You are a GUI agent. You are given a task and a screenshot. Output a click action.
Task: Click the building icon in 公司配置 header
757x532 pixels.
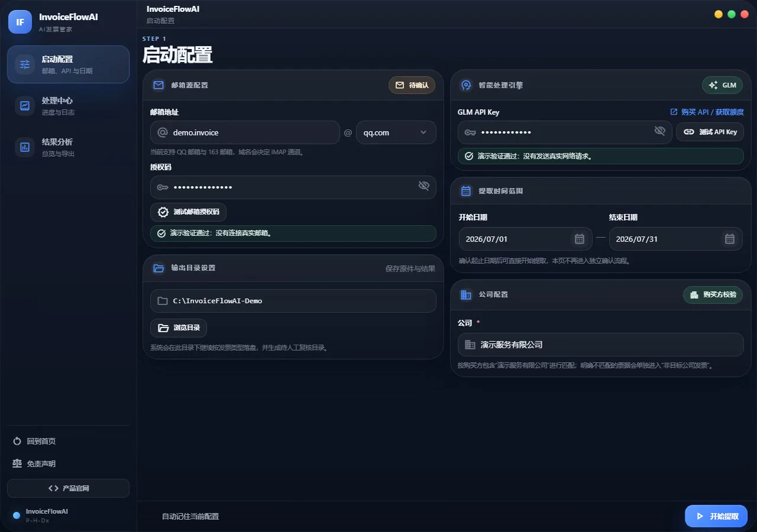[466, 294]
